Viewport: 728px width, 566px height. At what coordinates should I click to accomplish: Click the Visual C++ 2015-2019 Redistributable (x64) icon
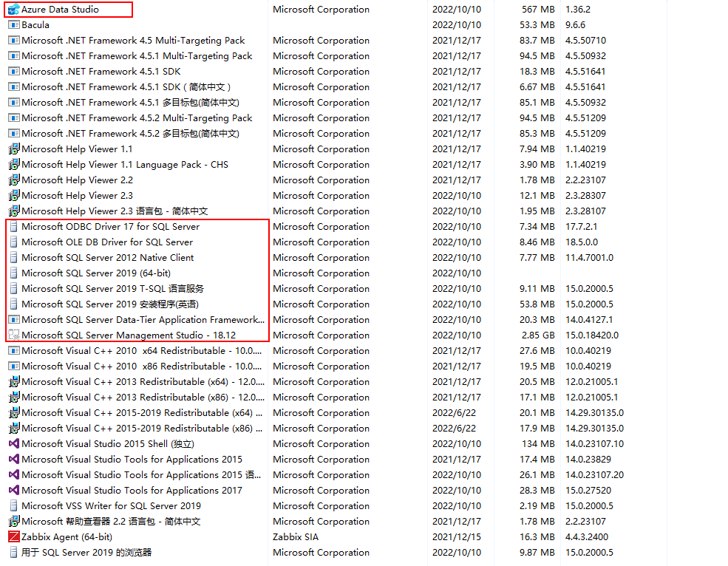[14, 413]
